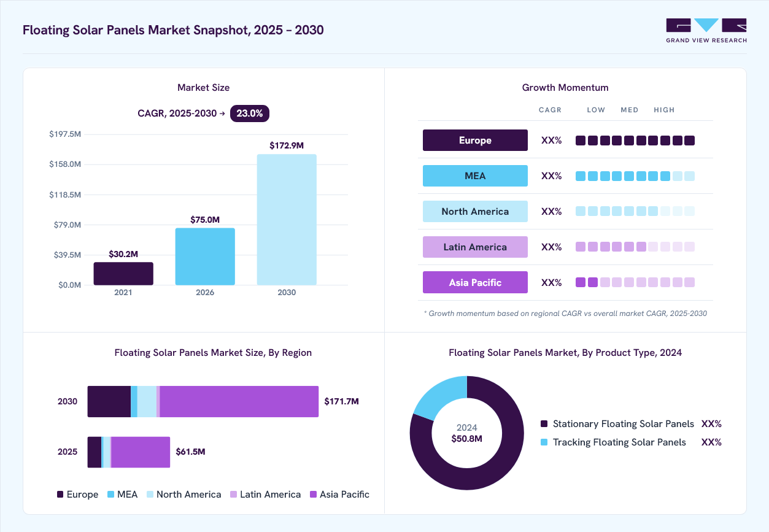Click the $75.0M value label
The image size is (769, 532).
point(205,220)
